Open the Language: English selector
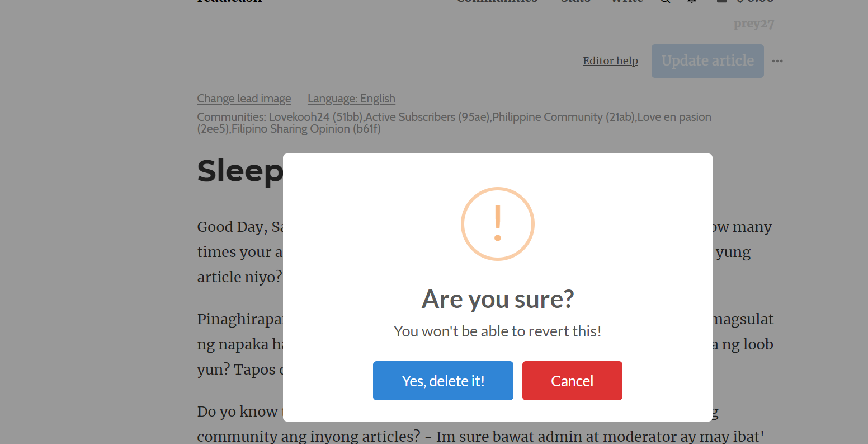 pos(351,99)
